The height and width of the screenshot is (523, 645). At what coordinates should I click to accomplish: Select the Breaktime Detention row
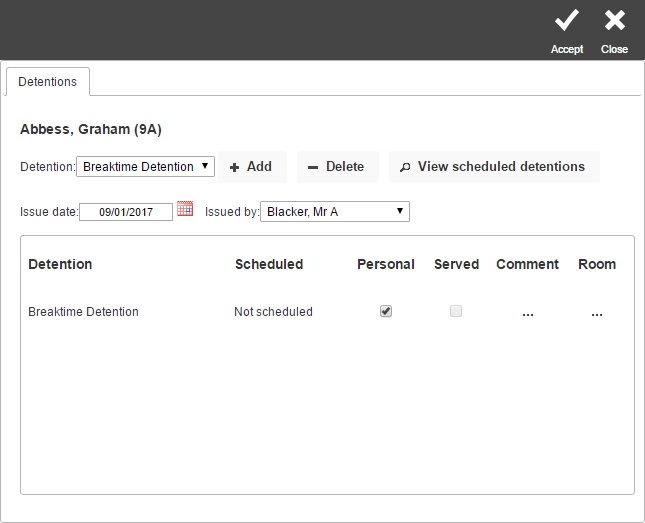pyautogui.click(x=327, y=311)
